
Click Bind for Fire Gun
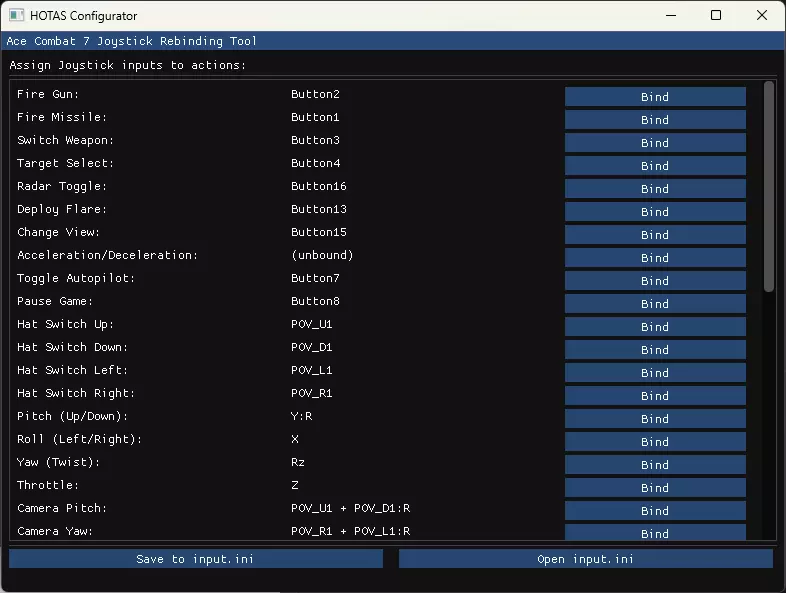click(x=655, y=97)
